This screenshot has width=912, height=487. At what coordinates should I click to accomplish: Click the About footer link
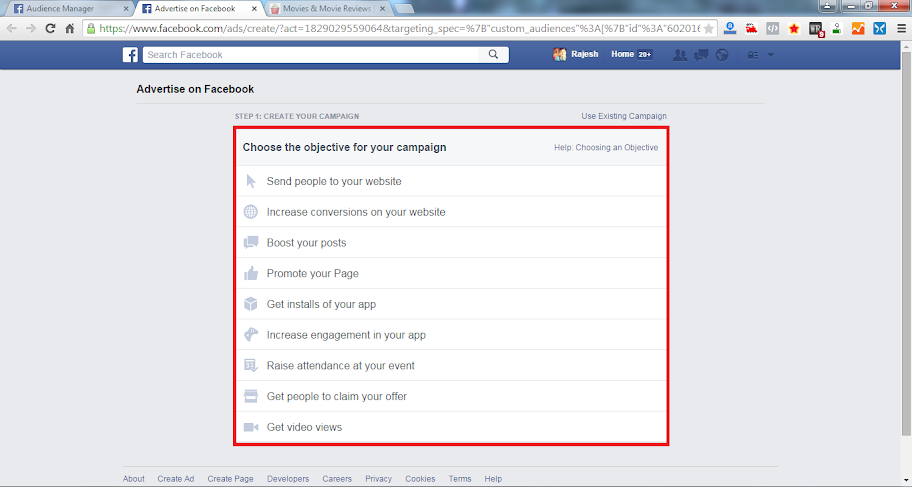134,479
